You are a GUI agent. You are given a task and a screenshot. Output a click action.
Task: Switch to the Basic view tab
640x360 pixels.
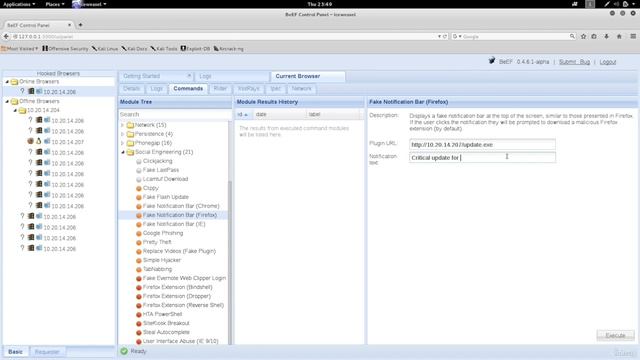tap(16, 351)
